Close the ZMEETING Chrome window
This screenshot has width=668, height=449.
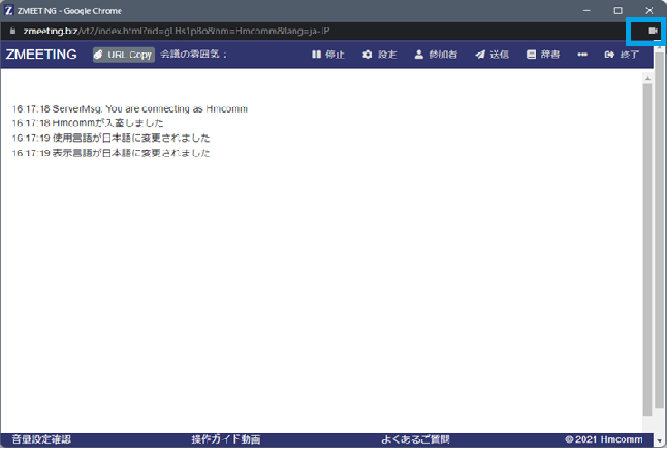tap(649, 10)
